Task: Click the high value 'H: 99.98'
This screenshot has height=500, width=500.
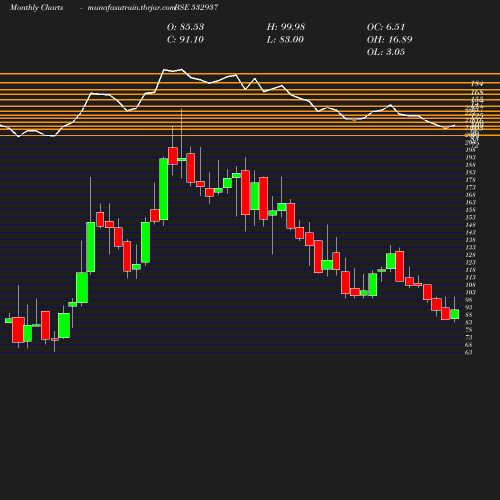Action: pyautogui.click(x=286, y=27)
